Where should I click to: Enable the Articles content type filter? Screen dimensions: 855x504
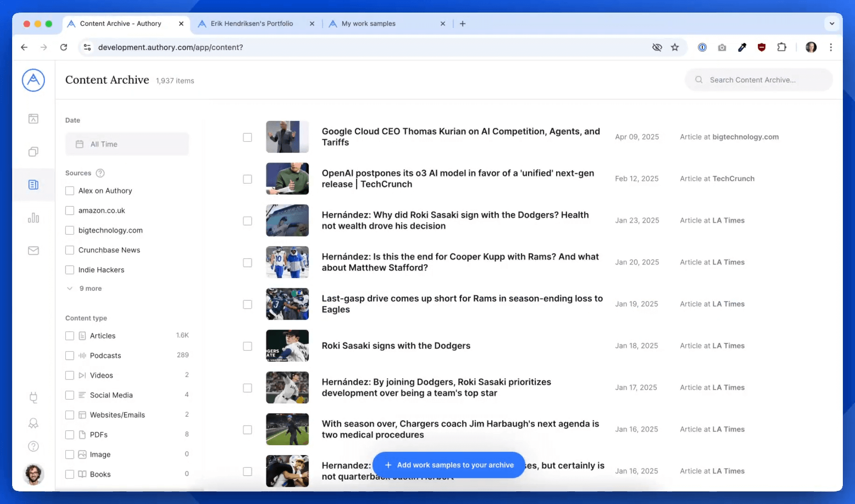click(70, 336)
